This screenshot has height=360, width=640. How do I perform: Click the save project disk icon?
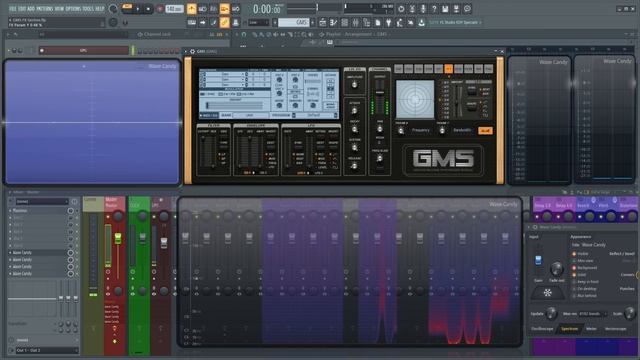click(445, 9)
